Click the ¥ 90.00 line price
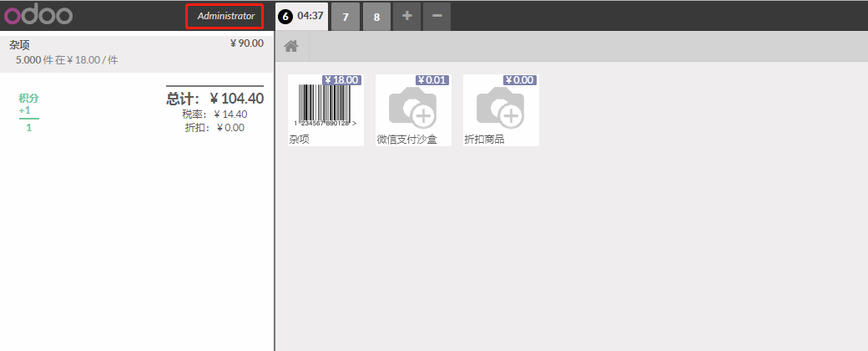 click(x=247, y=43)
